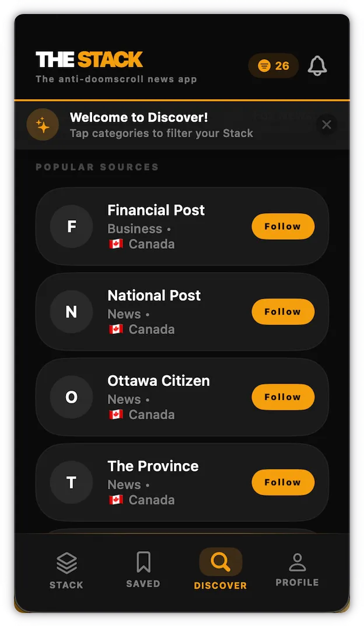
Task: Dismiss the Welcome to Discover banner
Action: 327,125
